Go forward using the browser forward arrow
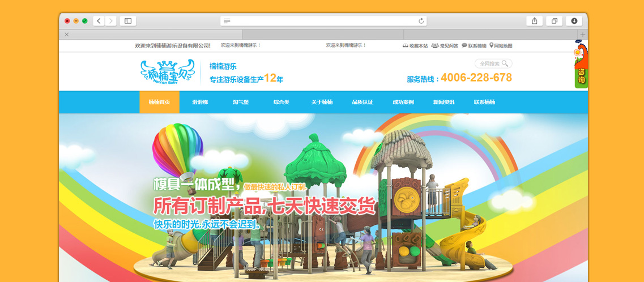Screen dimensions: 644x282 point(111,21)
